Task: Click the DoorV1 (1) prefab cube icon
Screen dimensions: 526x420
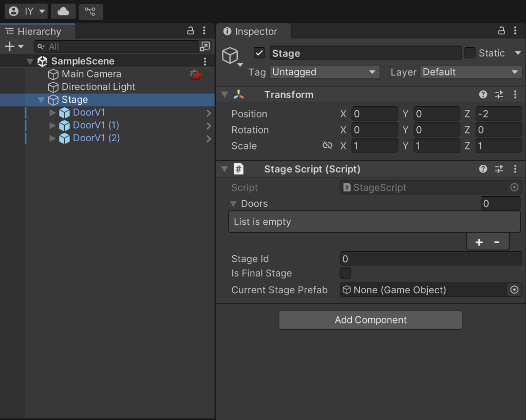Action: pyautogui.click(x=64, y=126)
